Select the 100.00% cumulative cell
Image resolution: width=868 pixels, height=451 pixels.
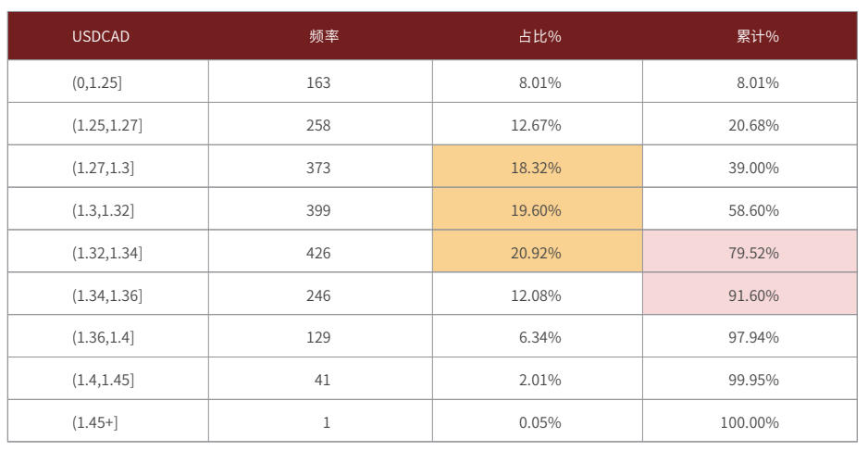750,422
